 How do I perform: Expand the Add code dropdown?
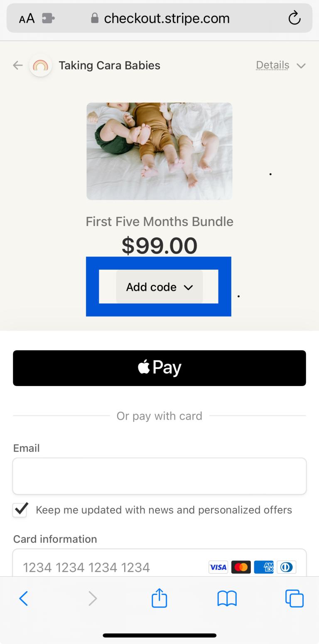(x=159, y=287)
